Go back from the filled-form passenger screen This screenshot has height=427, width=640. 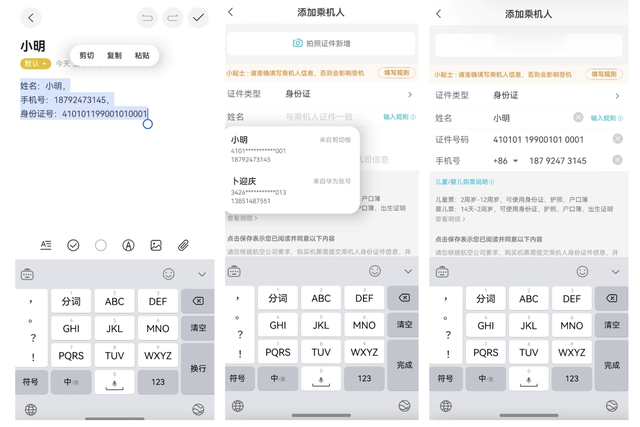(x=439, y=14)
